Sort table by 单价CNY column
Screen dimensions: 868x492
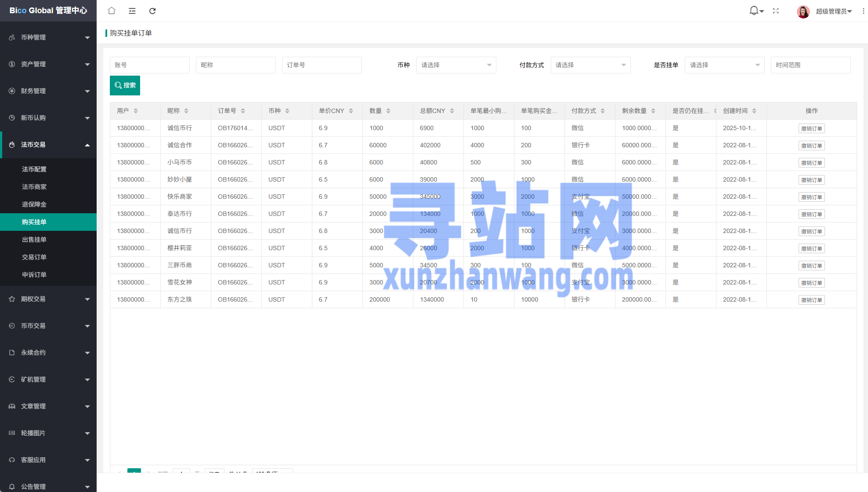(x=351, y=111)
